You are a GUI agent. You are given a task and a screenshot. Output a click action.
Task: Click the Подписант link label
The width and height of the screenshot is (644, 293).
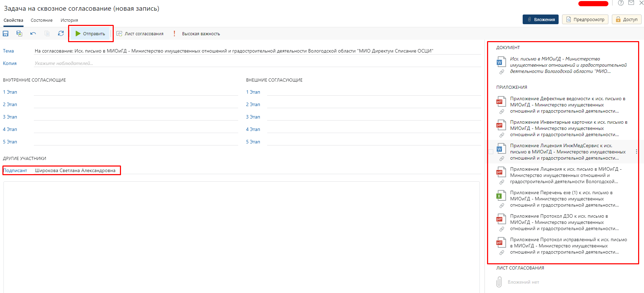tap(15, 170)
